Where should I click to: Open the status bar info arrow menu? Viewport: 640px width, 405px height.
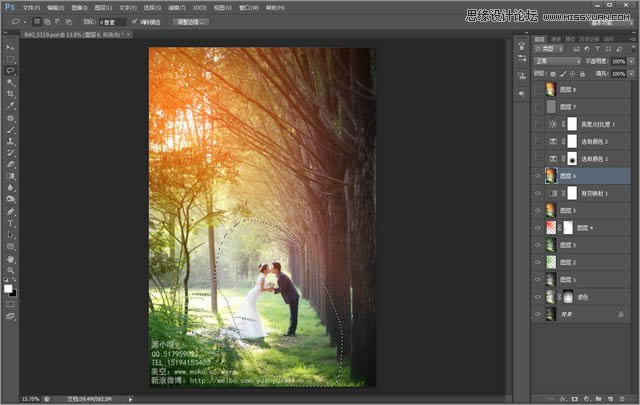click(x=131, y=399)
